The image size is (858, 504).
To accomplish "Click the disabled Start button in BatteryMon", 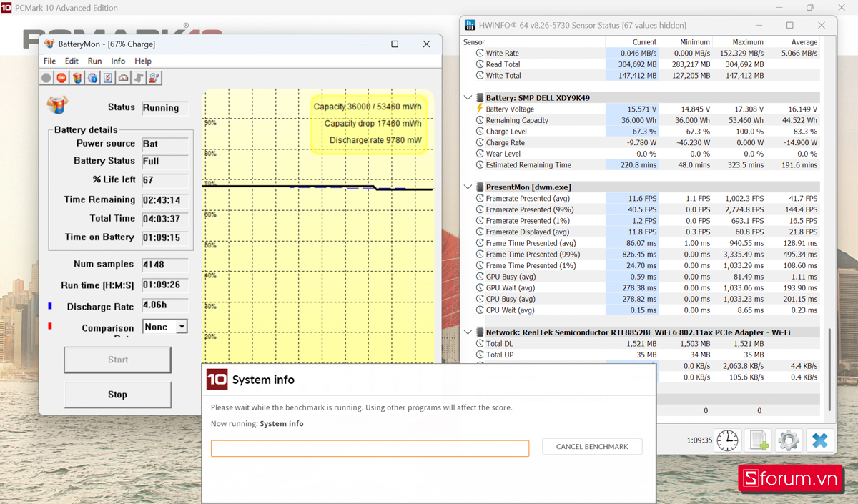I will tap(118, 360).
